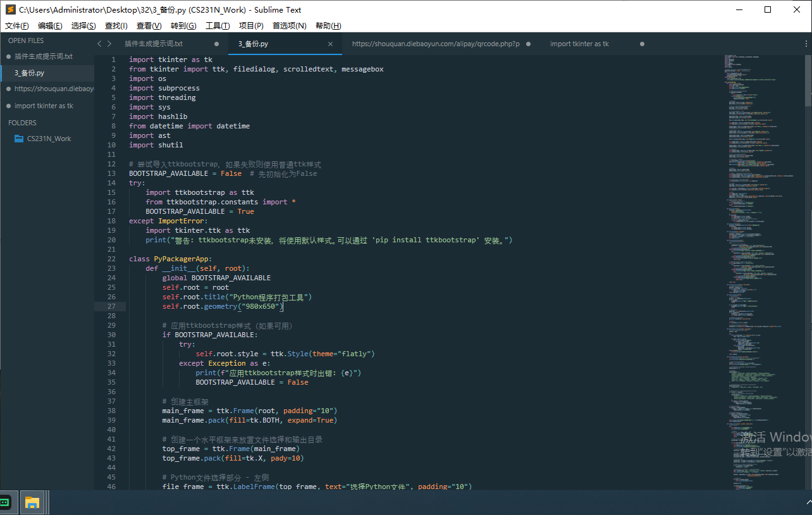Switch to the 'import tkinter as tk' tab
The height and width of the screenshot is (515, 812).
(579, 44)
